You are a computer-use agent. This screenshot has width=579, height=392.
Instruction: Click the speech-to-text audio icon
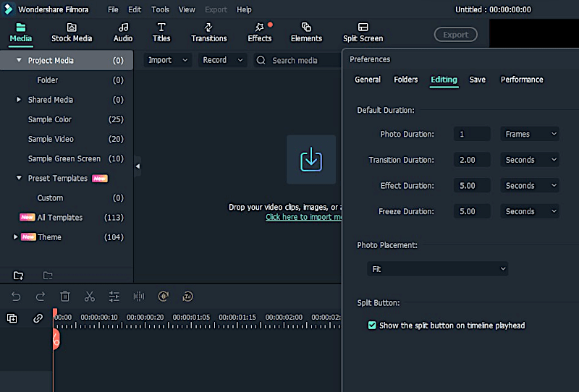164,297
